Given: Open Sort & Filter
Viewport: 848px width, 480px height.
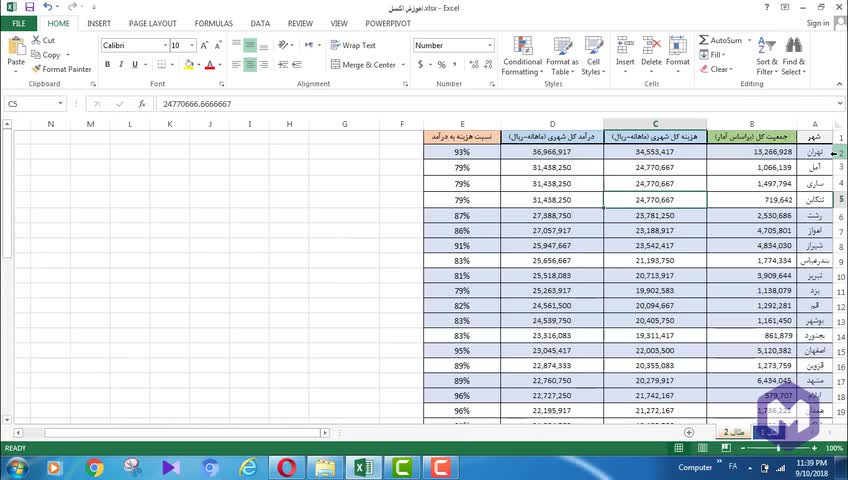Looking at the screenshot, I should point(767,56).
